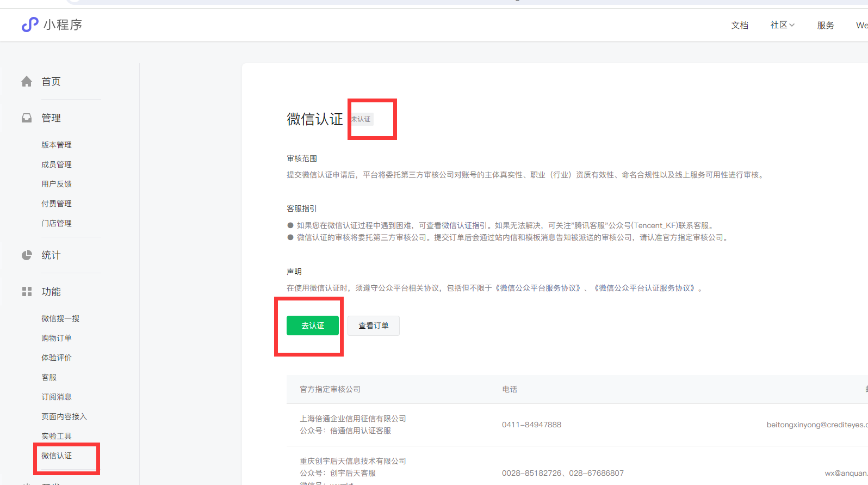Screen dimensions: 868x485
Task: Click 官方指定审核公司 column header
Action: [330, 389]
